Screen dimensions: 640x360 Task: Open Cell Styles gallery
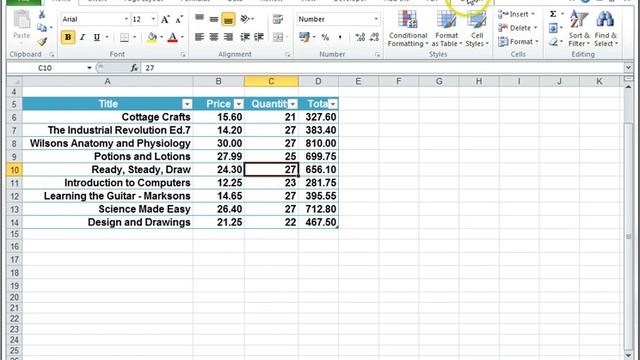(477, 29)
